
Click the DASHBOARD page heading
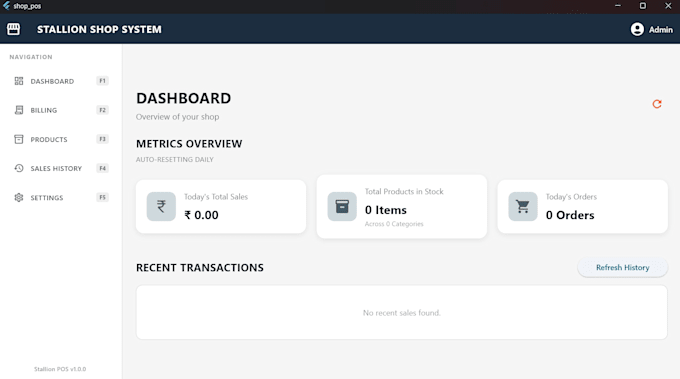[183, 98]
